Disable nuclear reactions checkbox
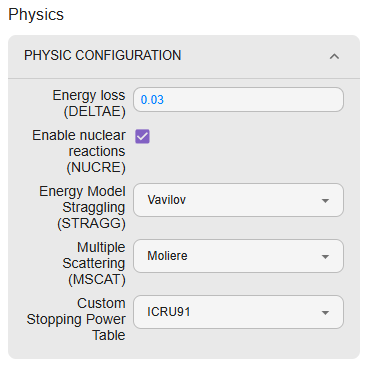368x380 pixels. point(143,136)
